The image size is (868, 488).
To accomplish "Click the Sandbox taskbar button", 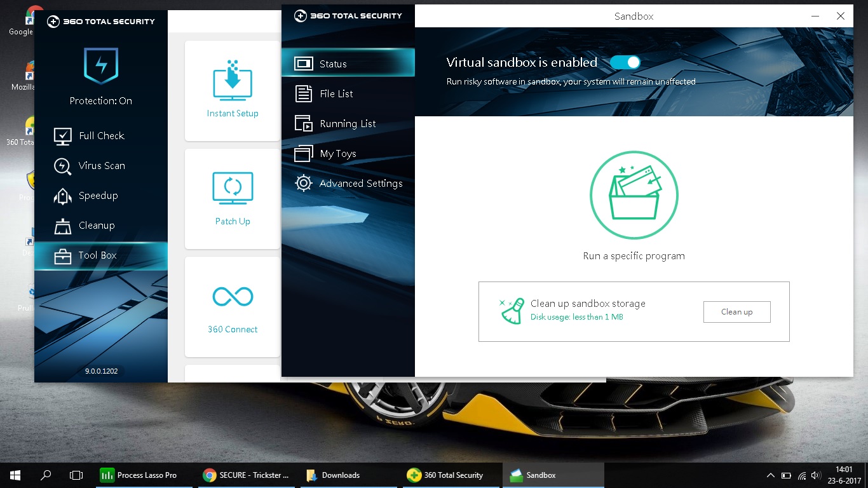I will 553,475.
